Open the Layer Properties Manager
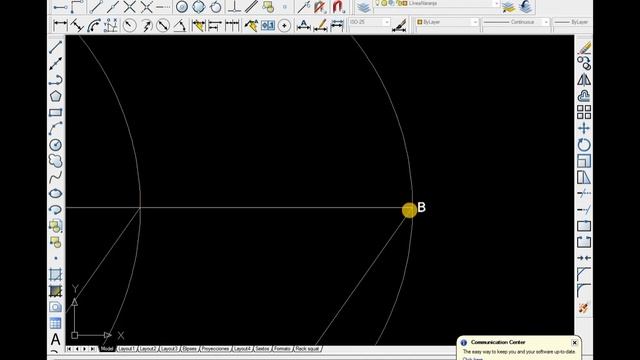The width and height of the screenshot is (640, 360). pyautogui.click(x=363, y=7)
